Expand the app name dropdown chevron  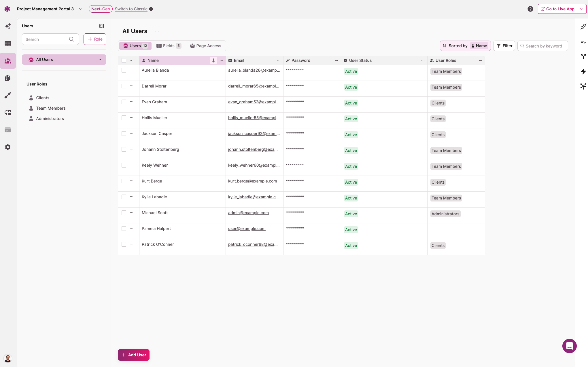pos(81,9)
